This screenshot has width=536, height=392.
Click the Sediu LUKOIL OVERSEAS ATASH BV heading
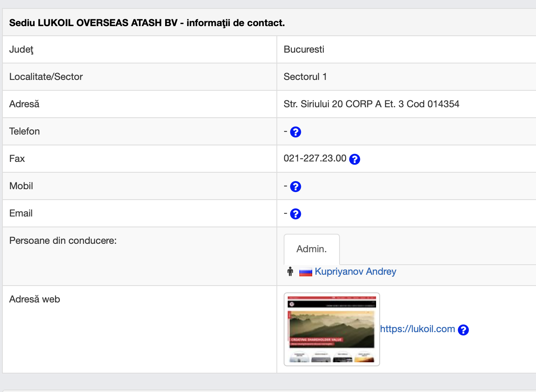coord(147,23)
